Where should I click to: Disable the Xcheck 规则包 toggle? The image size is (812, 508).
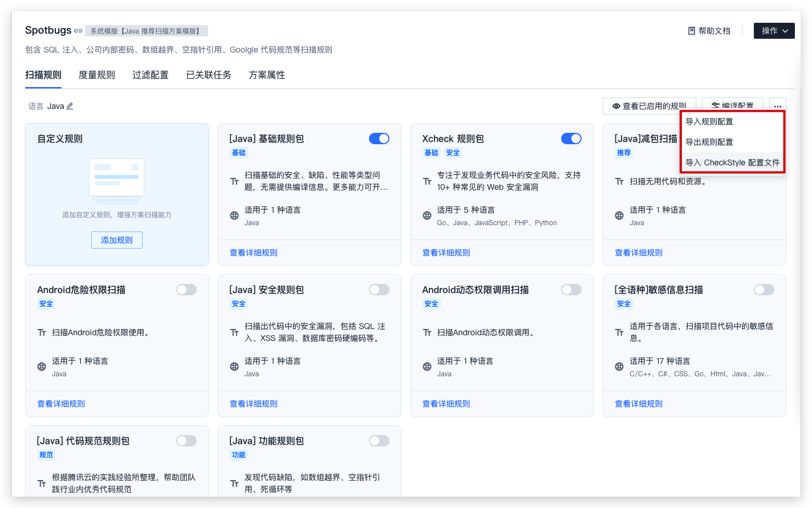point(571,139)
